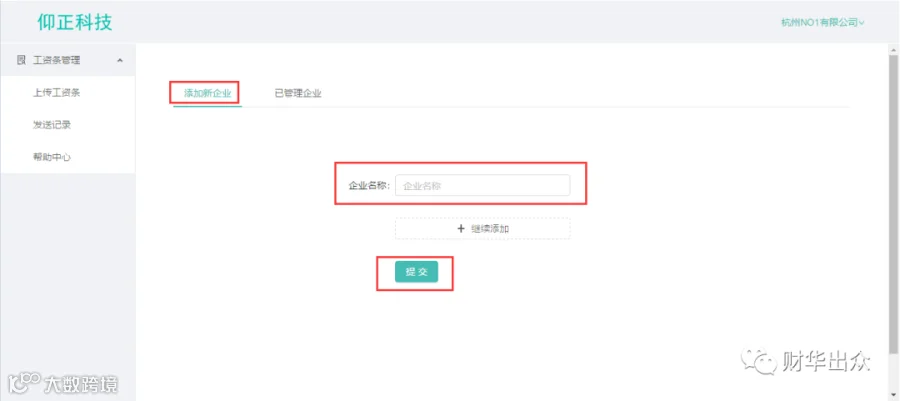Click the 工资条管理 menu label
900x401 pixels.
point(57,60)
